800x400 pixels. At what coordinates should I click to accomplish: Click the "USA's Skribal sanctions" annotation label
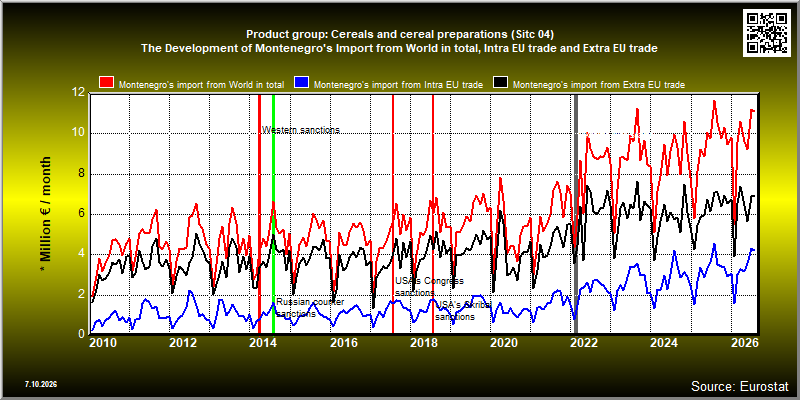click(x=463, y=311)
